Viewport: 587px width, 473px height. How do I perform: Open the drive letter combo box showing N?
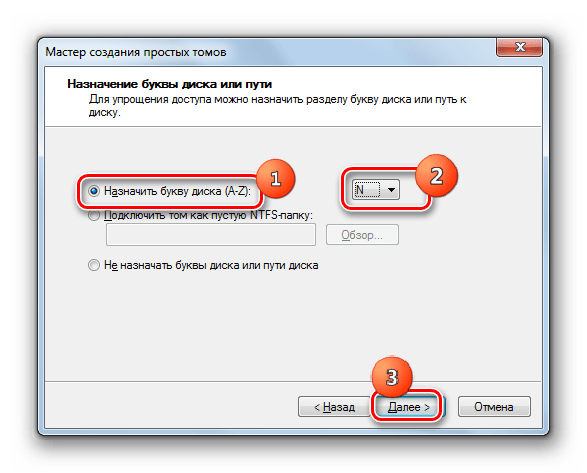(375, 189)
